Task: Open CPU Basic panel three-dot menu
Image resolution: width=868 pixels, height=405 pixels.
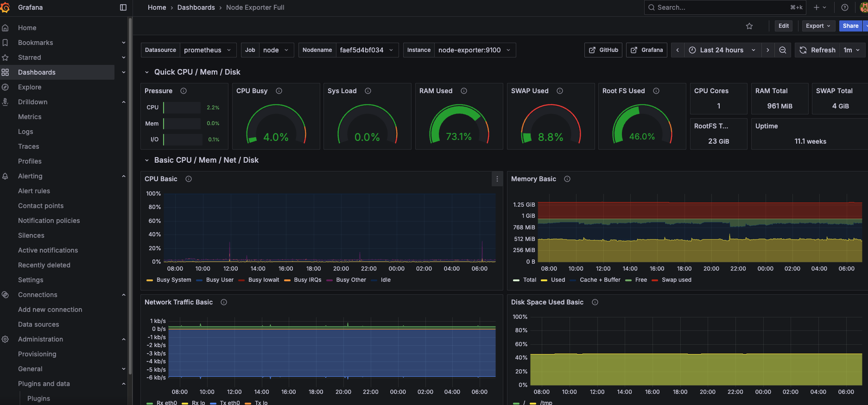Action: [497, 179]
